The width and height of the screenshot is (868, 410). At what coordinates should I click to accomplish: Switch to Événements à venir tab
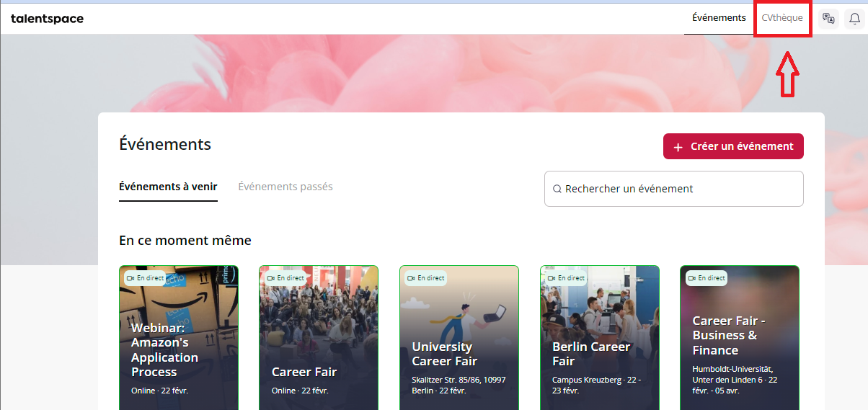coord(168,187)
